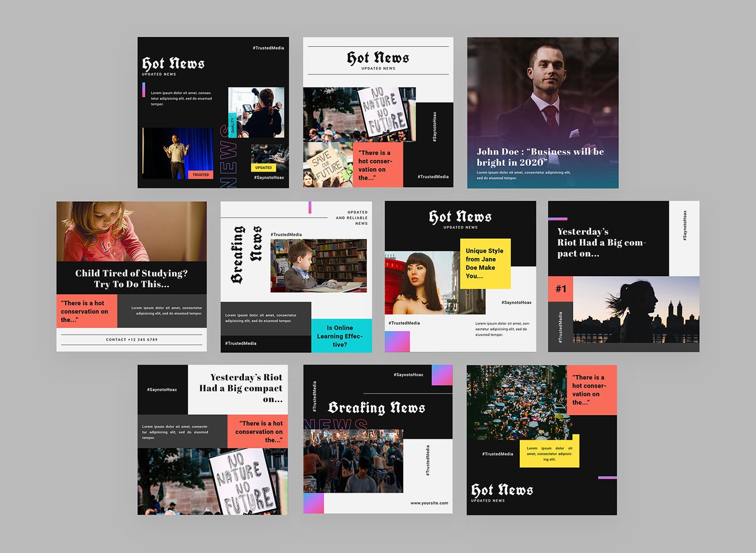Click the John Doe business 2020 headline
The width and height of the screenshot is (756, 553).
[x=540, y=157]
